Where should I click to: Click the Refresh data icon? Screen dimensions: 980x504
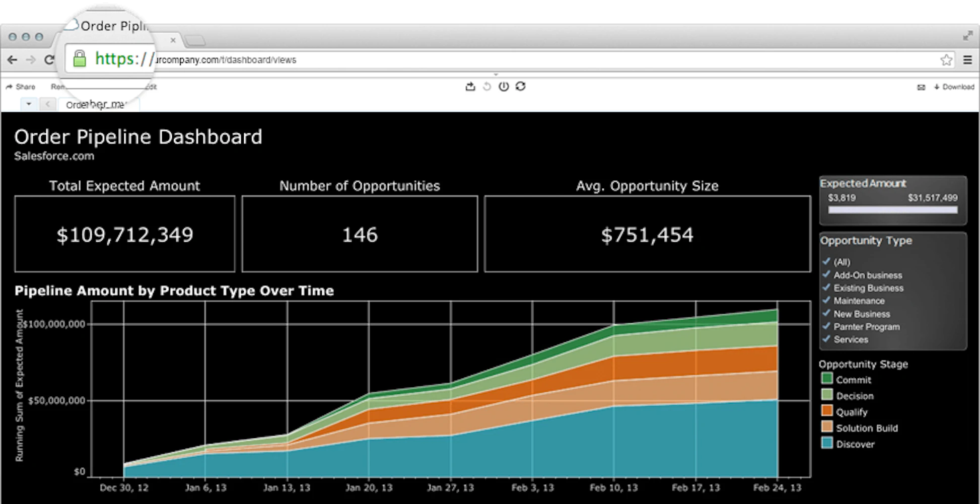coord(521,86)
